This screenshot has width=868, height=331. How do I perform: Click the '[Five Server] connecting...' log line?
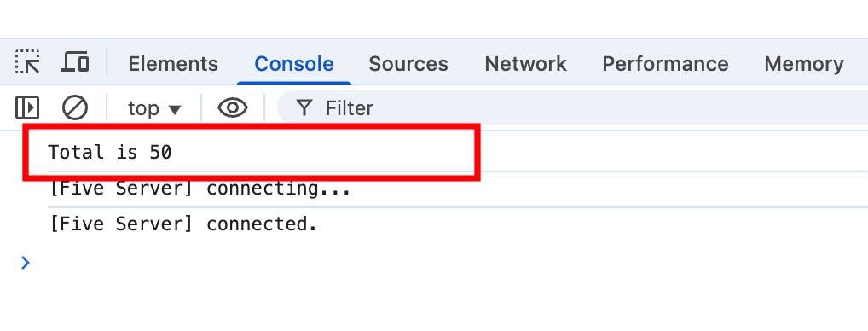click(x=200, y=189)
